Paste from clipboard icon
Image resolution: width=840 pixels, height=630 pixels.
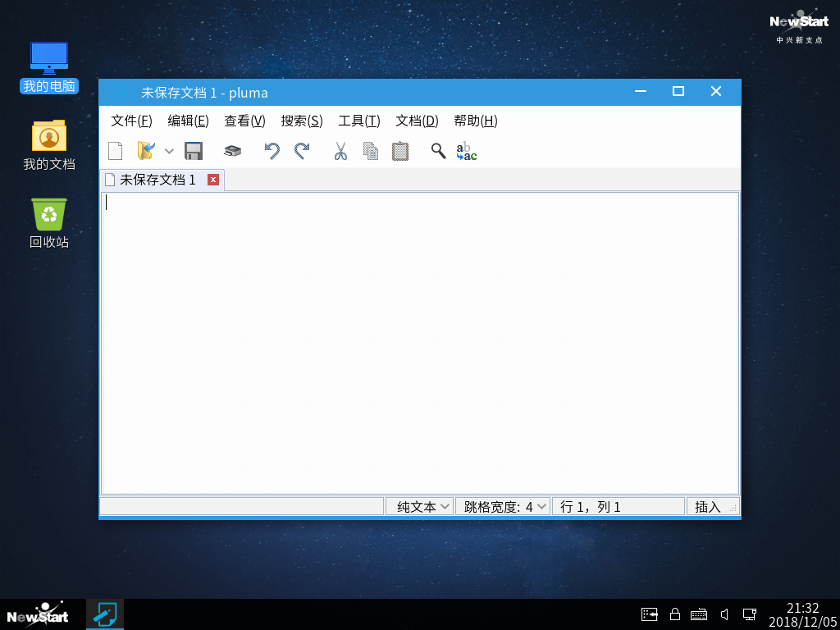400,151
